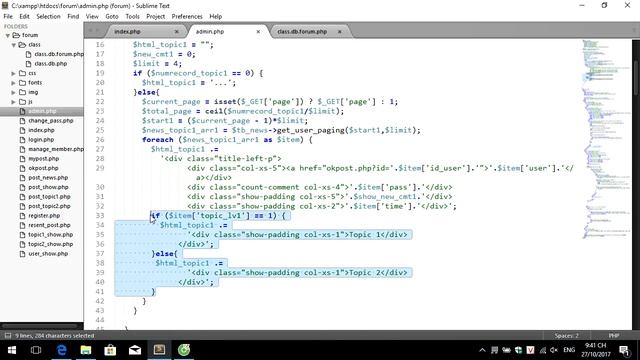Open Windows Start menu

click(12, 350)
